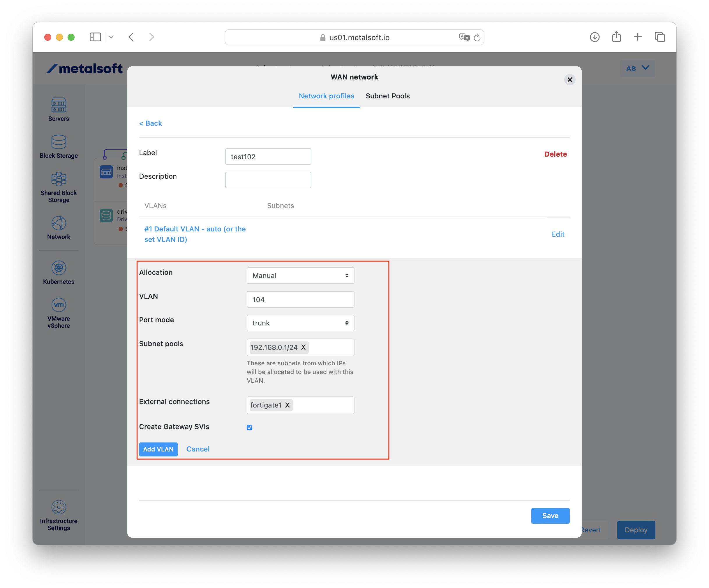Remove the 192.168.0.1/24 subnet pool tag
The image size is (709, 588).
coord(303,347)
